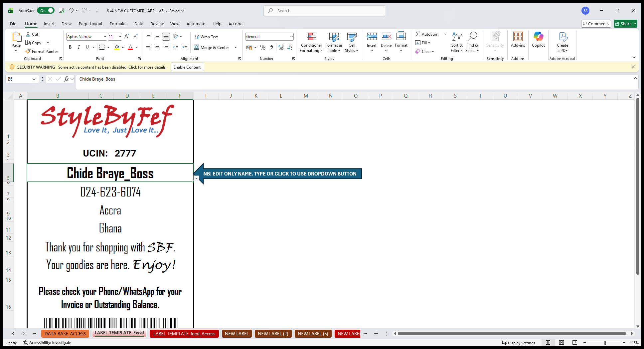Click the Increase Font Size icon

(127, 37)
